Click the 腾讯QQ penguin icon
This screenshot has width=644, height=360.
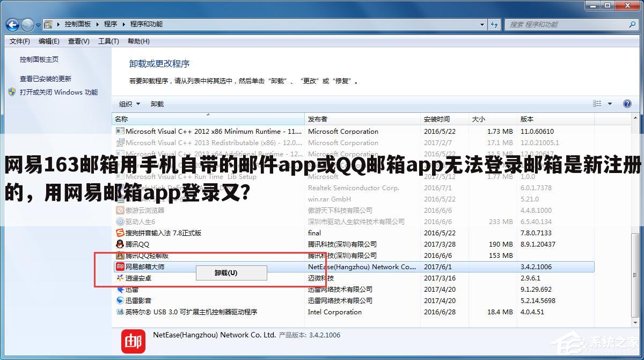coord(120,244)
